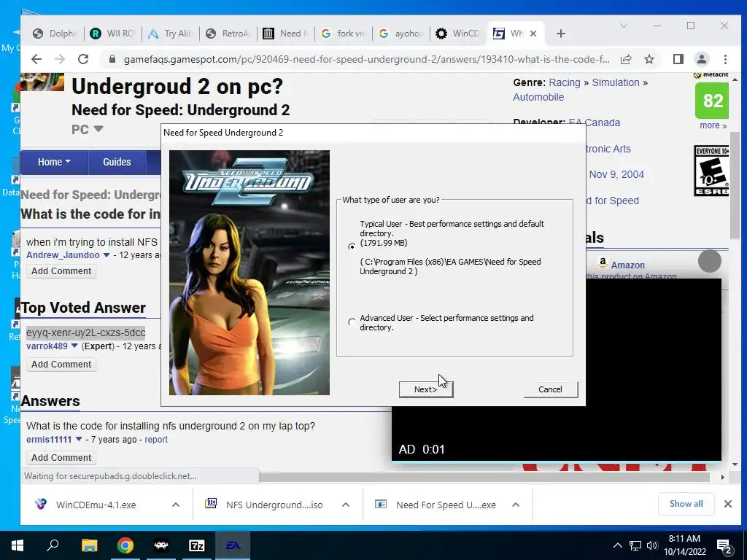
Task: Switch to the fork vn Google tab
Action: (x=344, y=34)
